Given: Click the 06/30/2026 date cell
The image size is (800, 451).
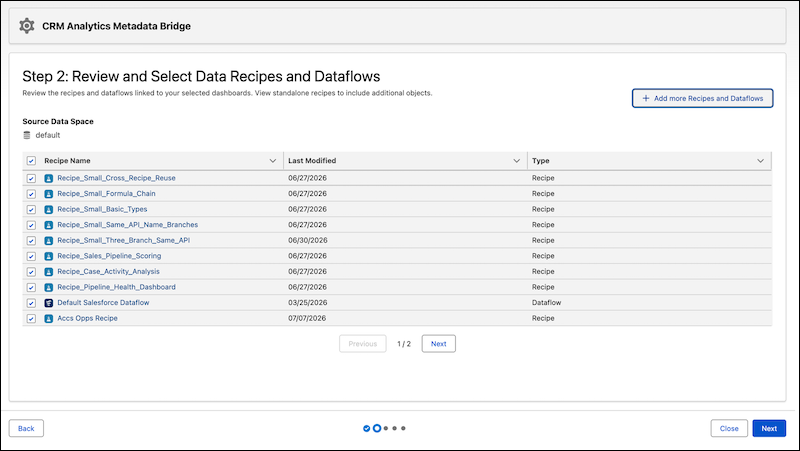Looking at the screenshot, I should (x=308, y=240).
